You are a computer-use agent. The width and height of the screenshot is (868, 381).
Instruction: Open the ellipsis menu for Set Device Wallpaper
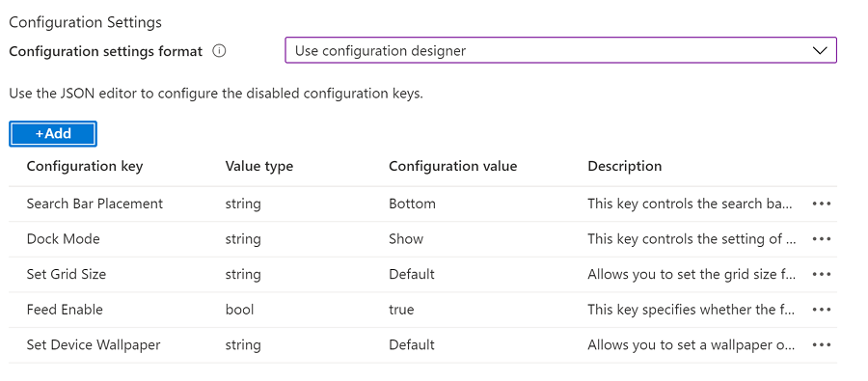point(822,345)
